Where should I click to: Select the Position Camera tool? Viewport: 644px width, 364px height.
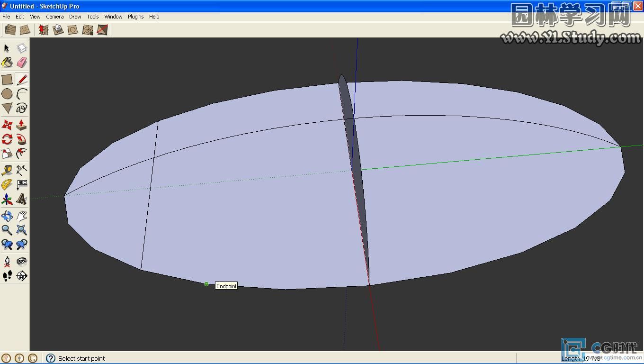point(7,262)
